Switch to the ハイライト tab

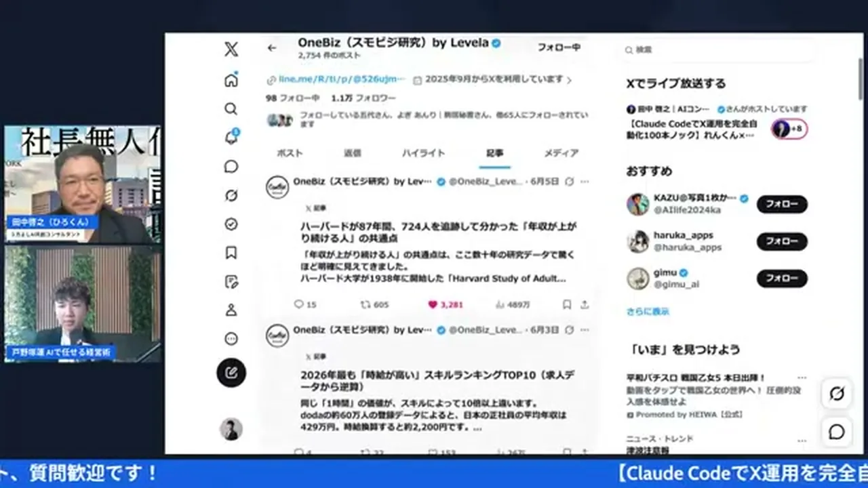point(423,153)
